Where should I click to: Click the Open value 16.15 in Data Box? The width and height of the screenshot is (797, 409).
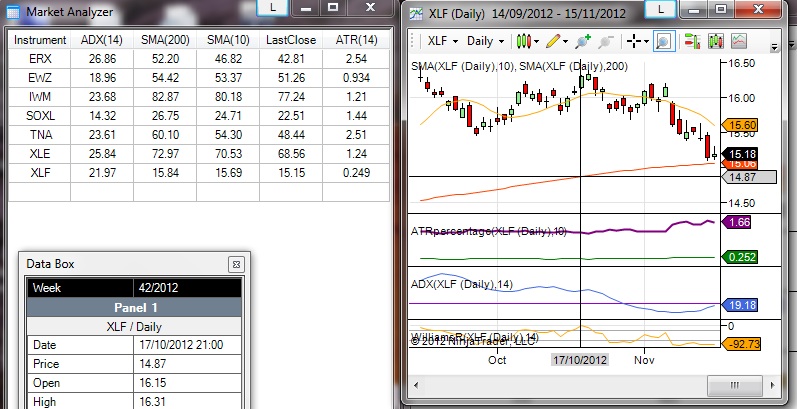pos(188,383)
